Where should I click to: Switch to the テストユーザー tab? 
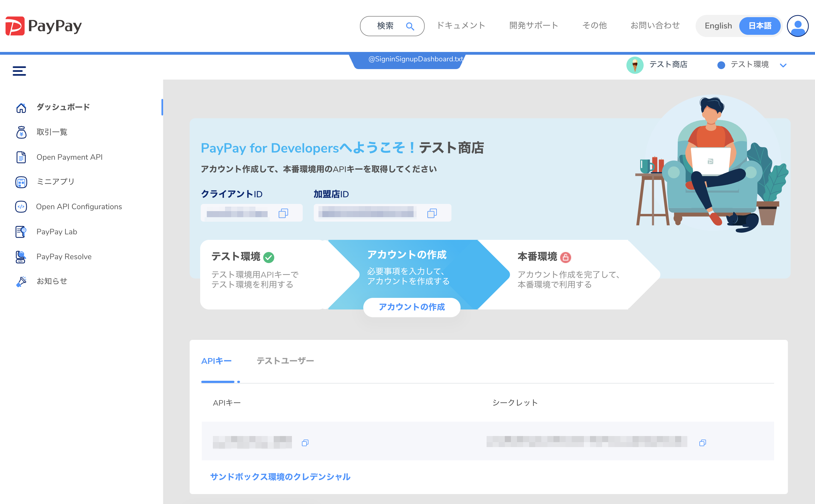285,361
